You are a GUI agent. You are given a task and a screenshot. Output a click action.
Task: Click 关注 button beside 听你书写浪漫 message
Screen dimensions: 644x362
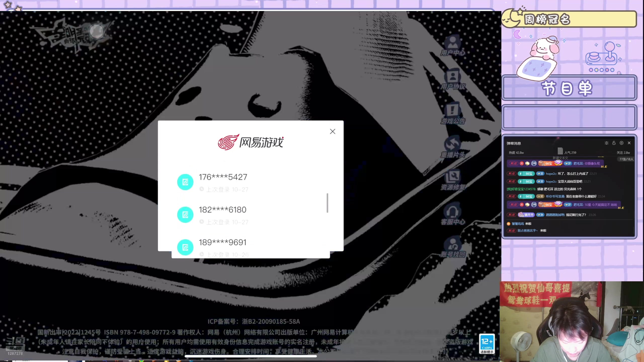[x=511, y=196]
